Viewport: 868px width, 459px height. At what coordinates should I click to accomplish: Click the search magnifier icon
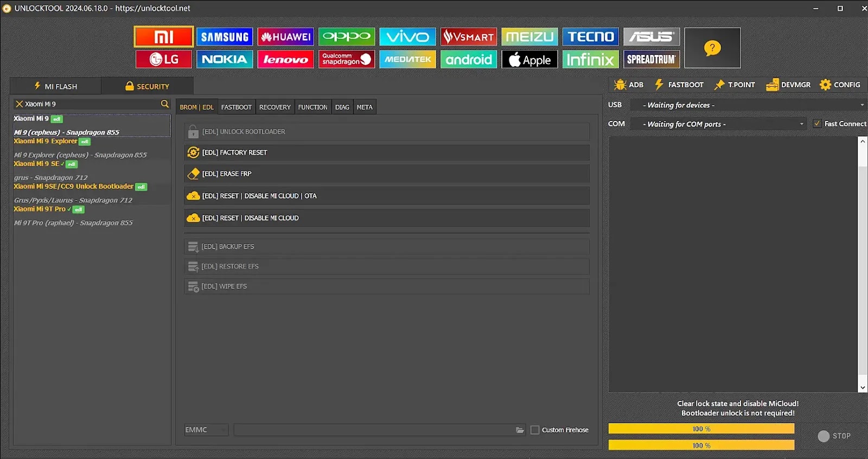point(165,104)
